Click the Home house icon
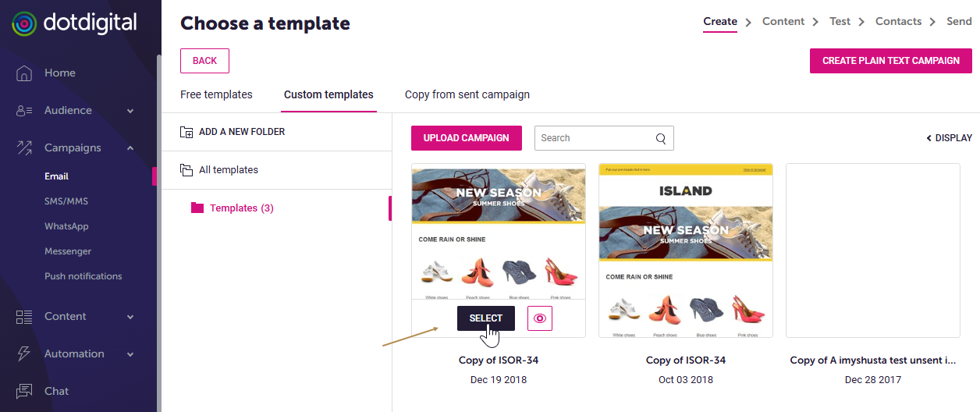The width and height of the screenshot is (980, 412). [x=24, y=73]
